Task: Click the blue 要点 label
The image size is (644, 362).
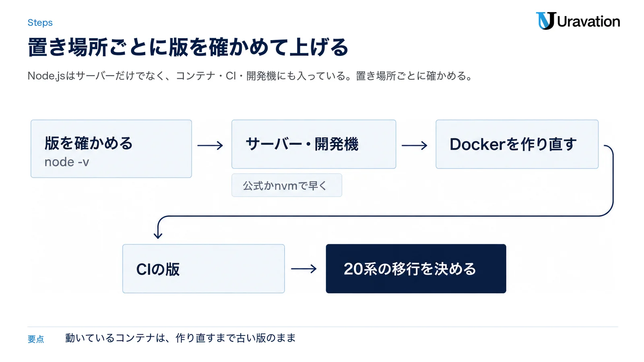Action: [36, 339]
